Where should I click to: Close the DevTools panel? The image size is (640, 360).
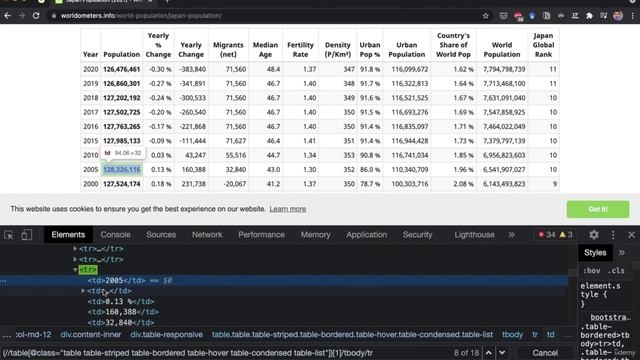click(631, 235)
